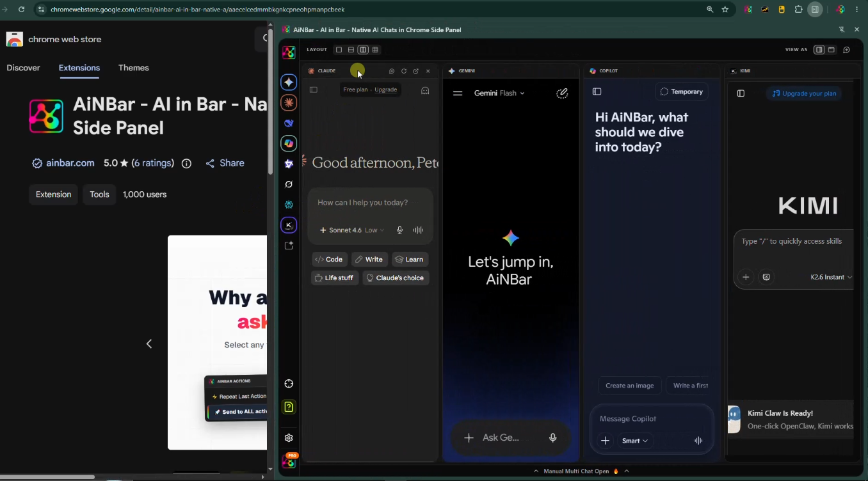Screen dimensions: 868x481
Task: Toggle Claude's left sidebar panel icon
Action: pyautogui.click(x=314, y=90)
